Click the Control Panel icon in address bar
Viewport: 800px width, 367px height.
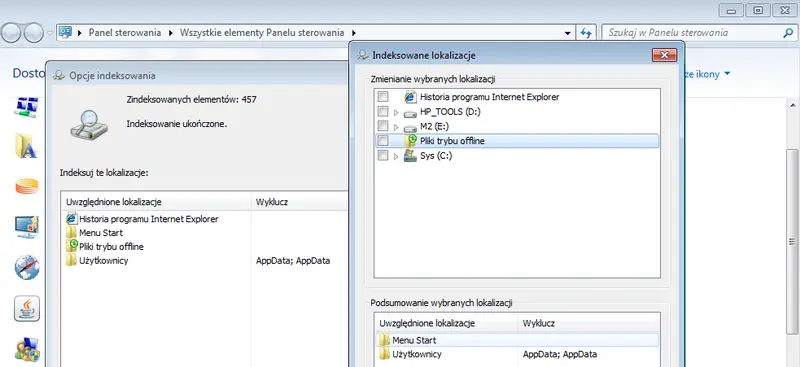[65, 33]
